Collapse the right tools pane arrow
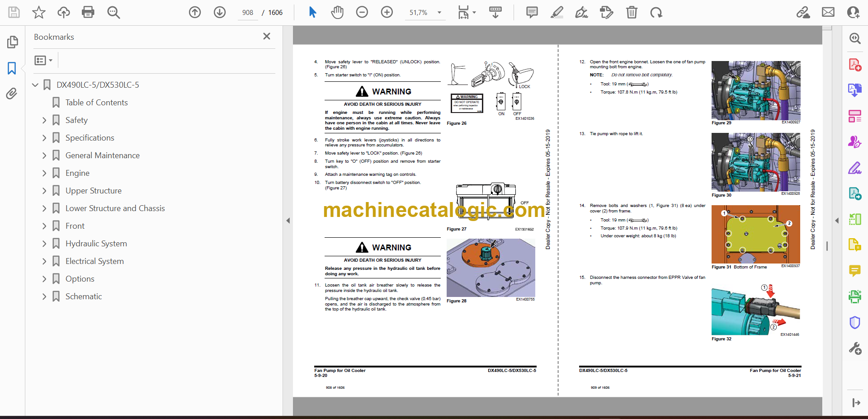 pyautogui.click(x=837, y=221)
